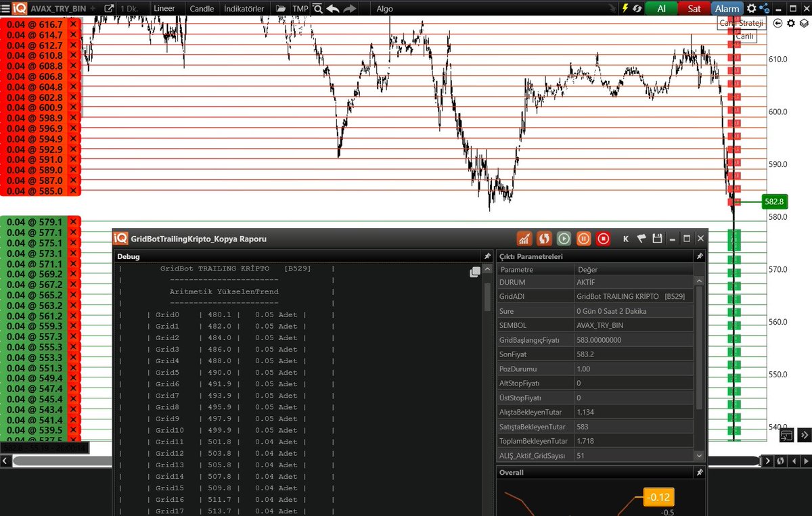Pause the strategy with the orange pause button
This screenshot has height=516, width=812.
[583, 239]
